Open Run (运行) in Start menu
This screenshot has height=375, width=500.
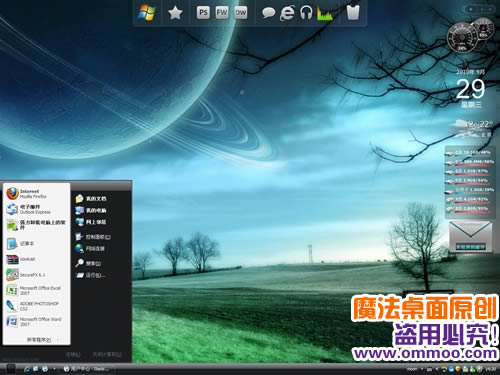[x=91, y=275]
